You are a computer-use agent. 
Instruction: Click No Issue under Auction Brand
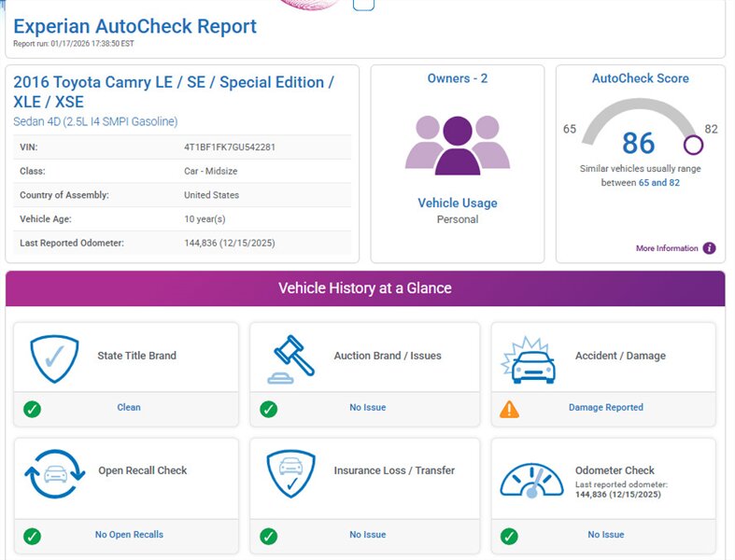coord(367,408)
